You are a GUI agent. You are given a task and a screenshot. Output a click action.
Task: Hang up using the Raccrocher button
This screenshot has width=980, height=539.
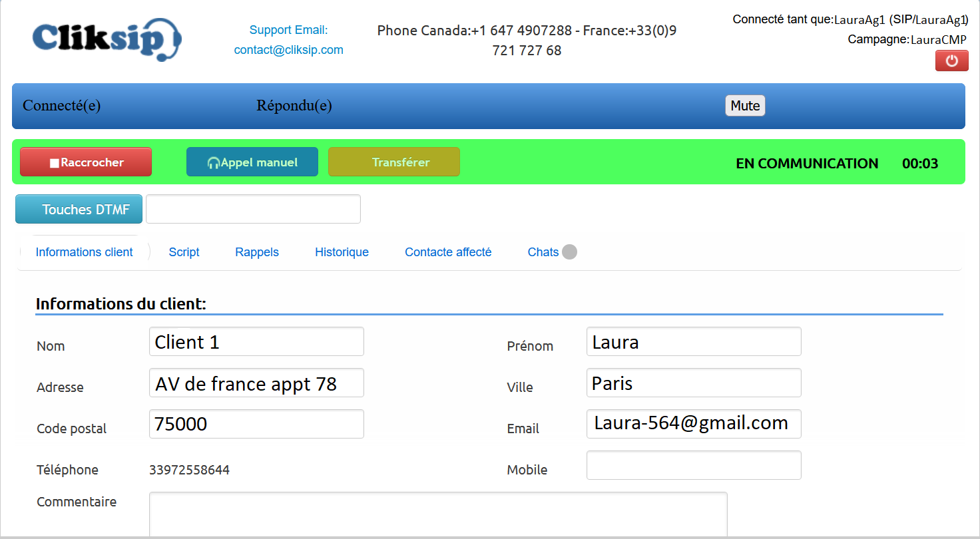coord(85,161)
